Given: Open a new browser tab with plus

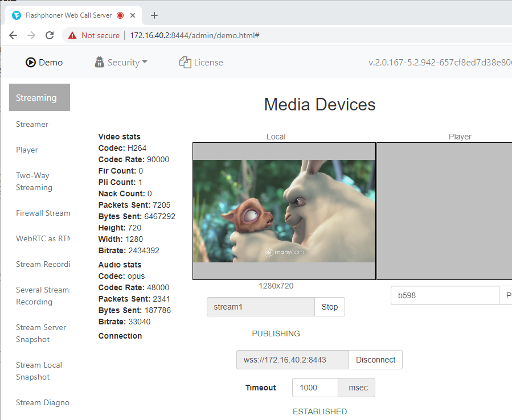Looking at the screenshot, I should click(154, 15).
